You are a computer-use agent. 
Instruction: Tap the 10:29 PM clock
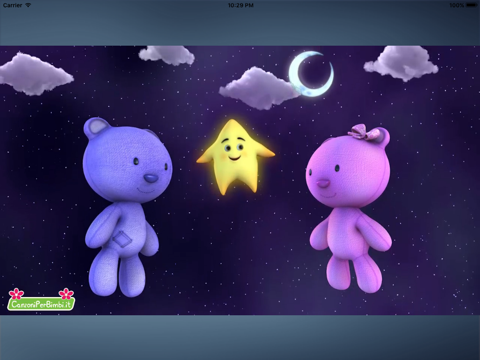(x=240, y=5)
